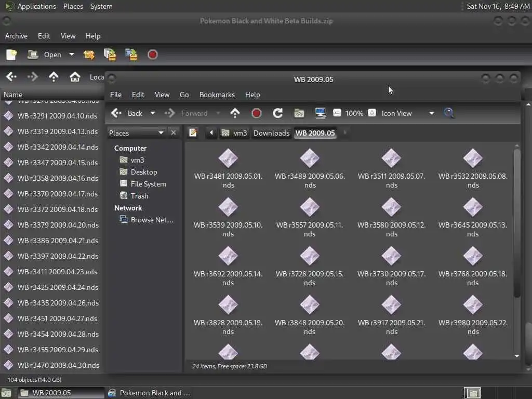Screen dimensions: 532x399
Task: Click the Back button in file manager
Action: tap(127, 113)
